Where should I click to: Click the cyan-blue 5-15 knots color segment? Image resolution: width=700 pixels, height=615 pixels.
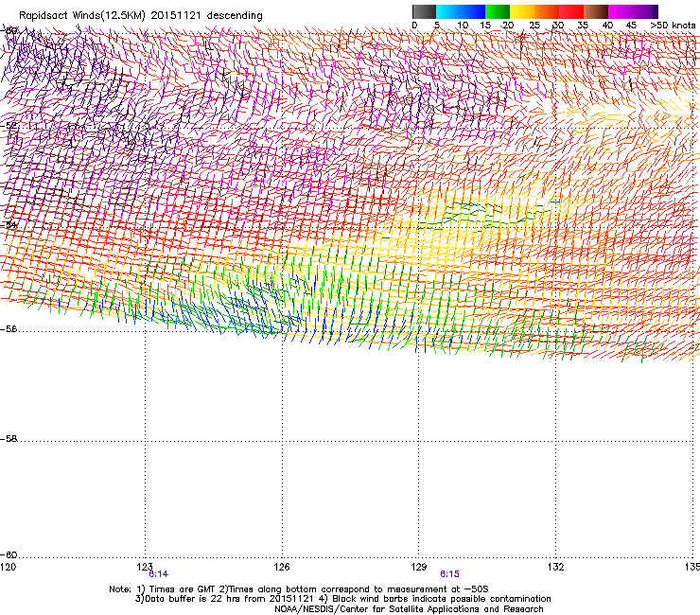[461, 11]
